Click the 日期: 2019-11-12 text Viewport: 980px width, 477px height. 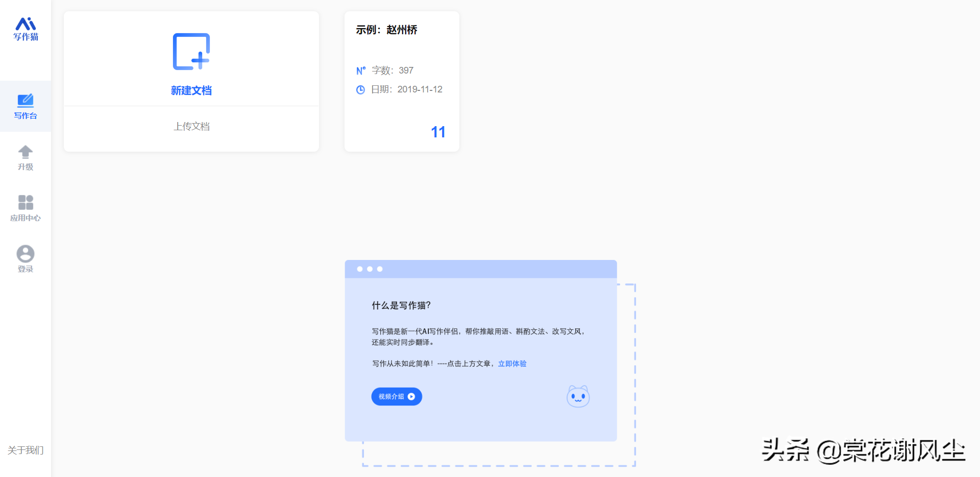(407, 89)
